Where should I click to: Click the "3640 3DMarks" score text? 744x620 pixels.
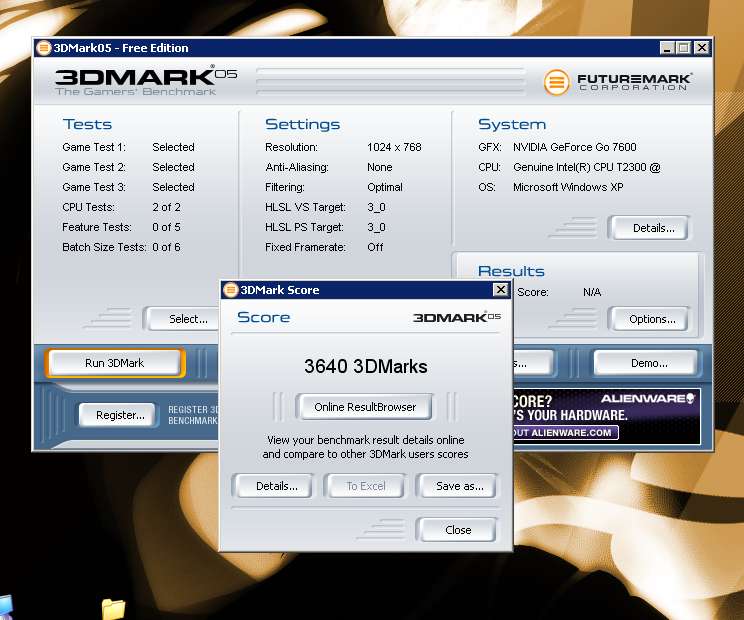pyautogui.click(x=365, y=367)
